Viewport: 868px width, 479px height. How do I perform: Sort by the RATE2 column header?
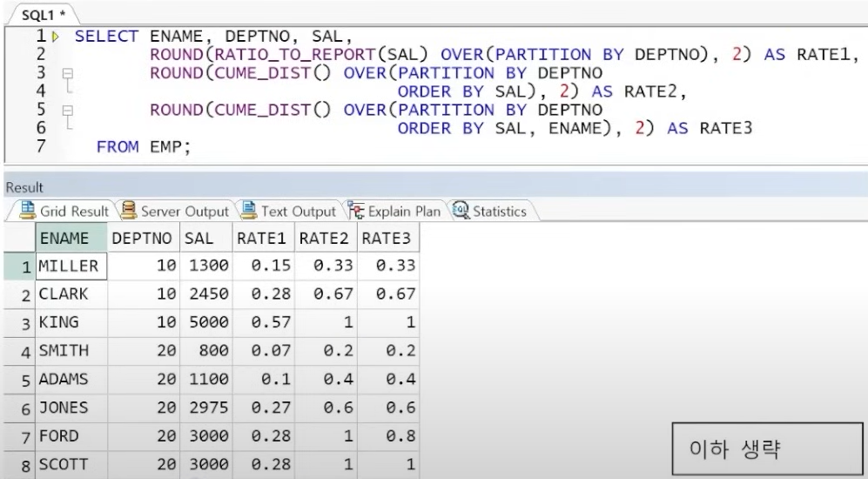tap(326, 238)
